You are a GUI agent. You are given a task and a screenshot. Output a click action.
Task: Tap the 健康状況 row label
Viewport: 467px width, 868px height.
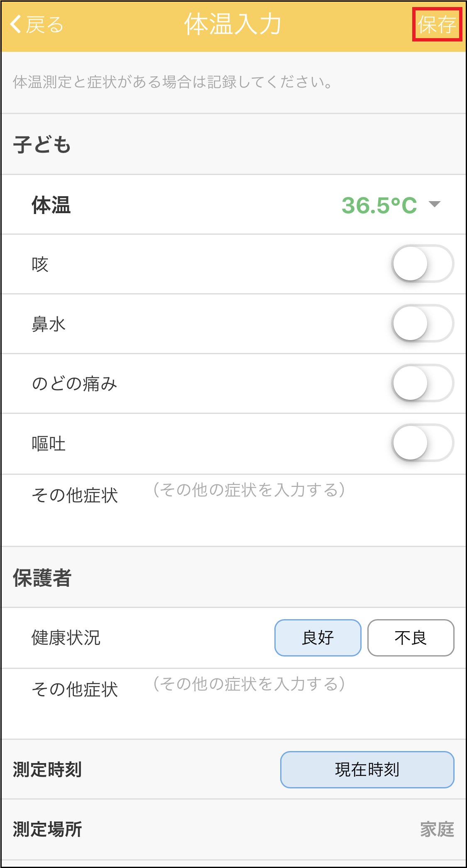click(x=66, y=638)
